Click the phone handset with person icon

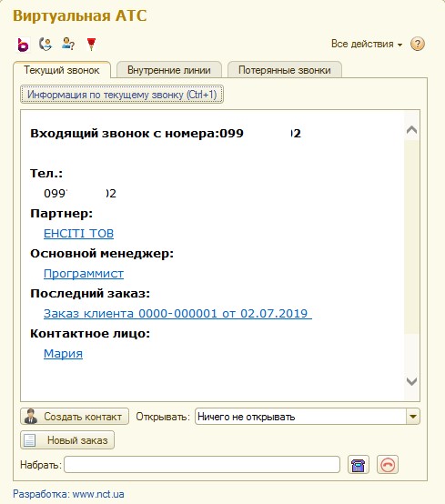(x=46, y=44)
